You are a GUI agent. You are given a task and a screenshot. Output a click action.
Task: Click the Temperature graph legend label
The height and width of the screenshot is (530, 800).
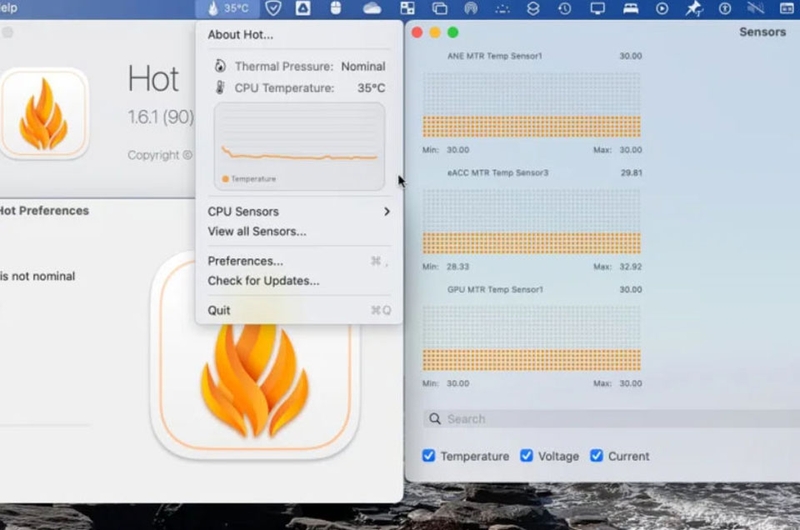tap(253, 179)
